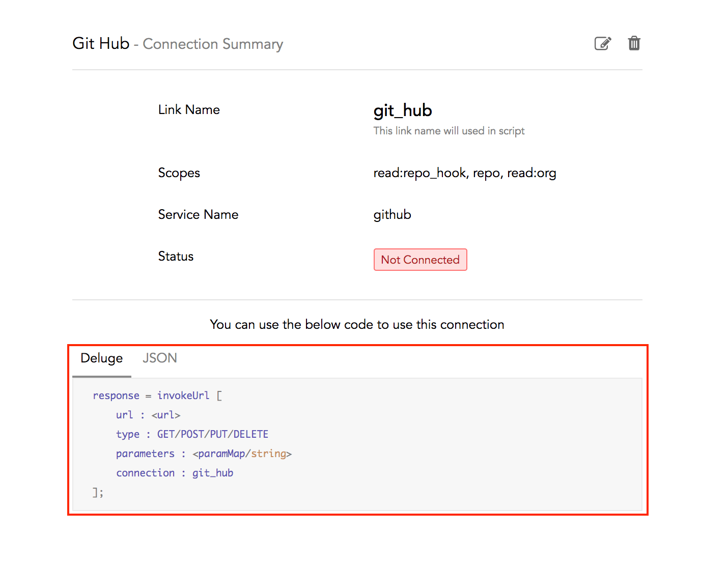Click the Service Name value github
Screen dimensions: 728x564
[392, 214]
